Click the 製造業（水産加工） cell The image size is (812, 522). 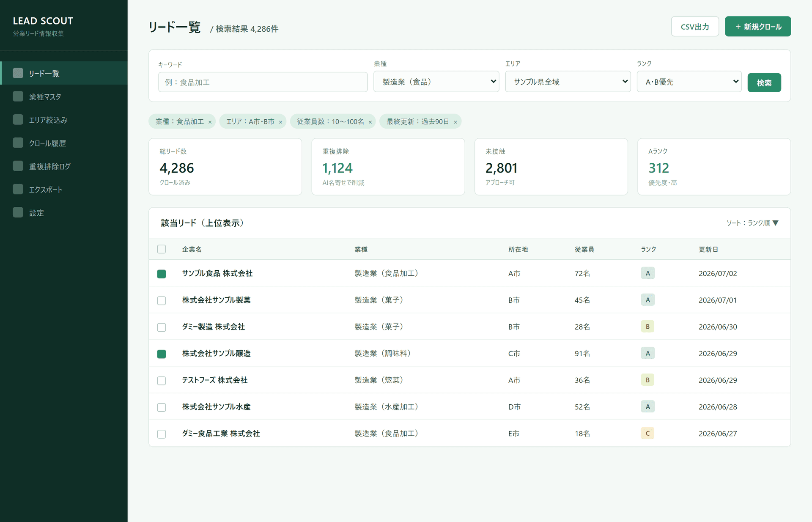[388, 407]
